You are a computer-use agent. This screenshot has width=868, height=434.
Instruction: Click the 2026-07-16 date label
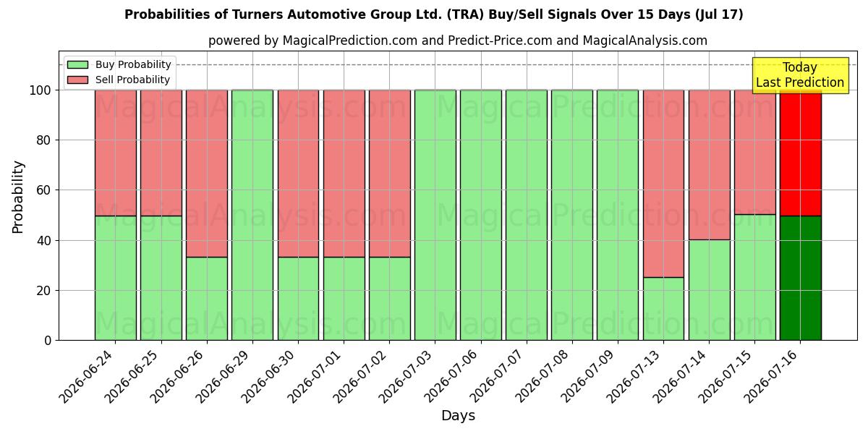pyautogui.click(x=773, y=375)
